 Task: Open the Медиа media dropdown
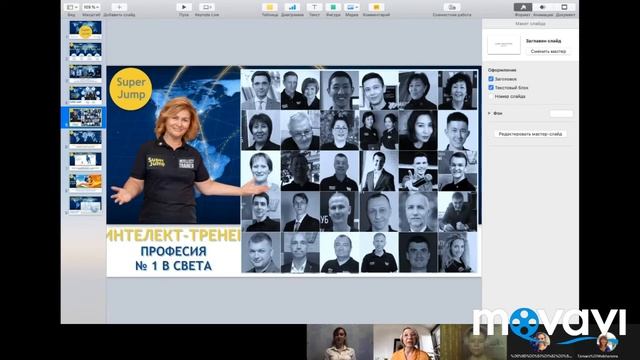(351, 7)
